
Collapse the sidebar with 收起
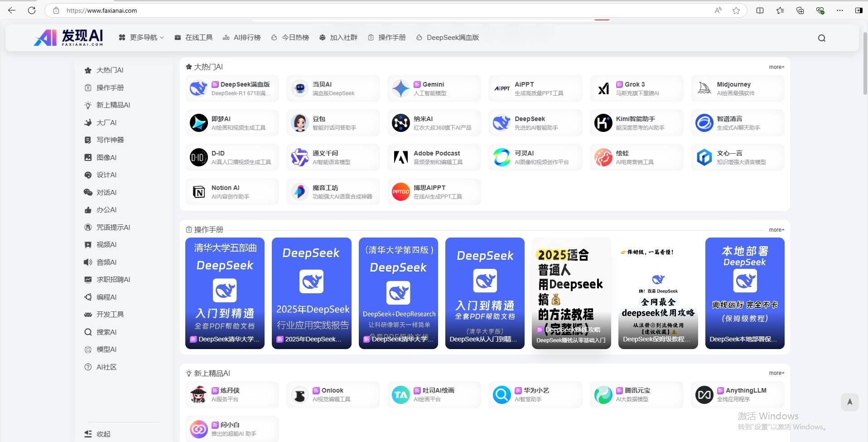[97, 434]
